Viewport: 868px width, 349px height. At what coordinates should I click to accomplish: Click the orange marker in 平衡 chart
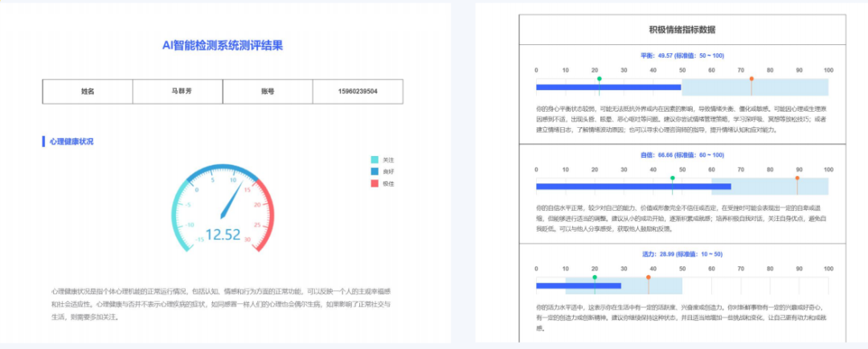coord(751,79)
